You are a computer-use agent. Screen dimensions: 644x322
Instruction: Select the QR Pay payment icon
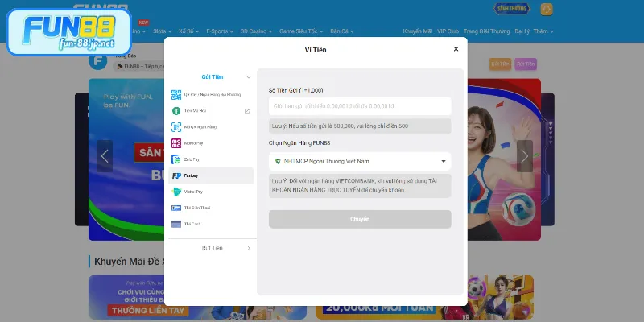pyautogui.click(x=176, y=94)
